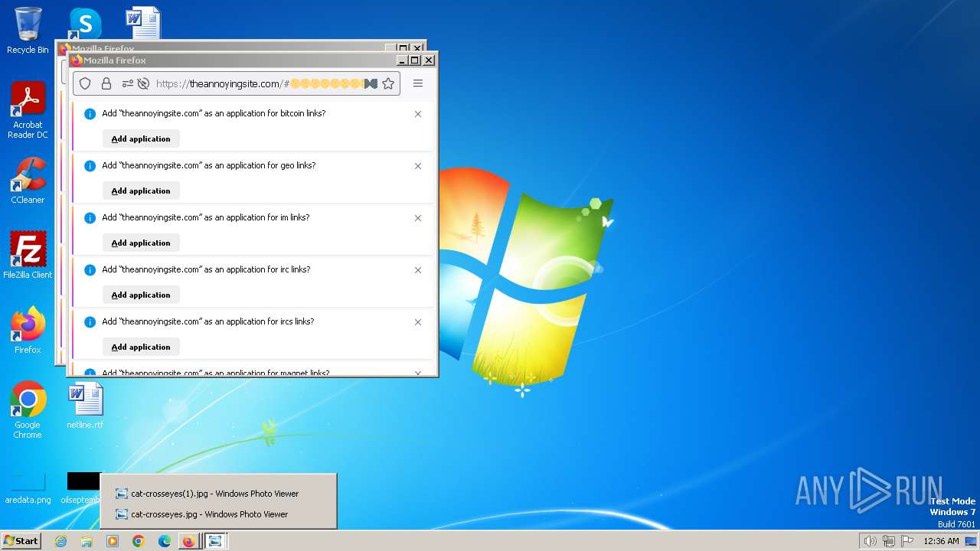Switch to cat-crosseyes(1).jpg Photo Viewer window
The height and width of the screenshot is (551, 980).
(218, 494)
